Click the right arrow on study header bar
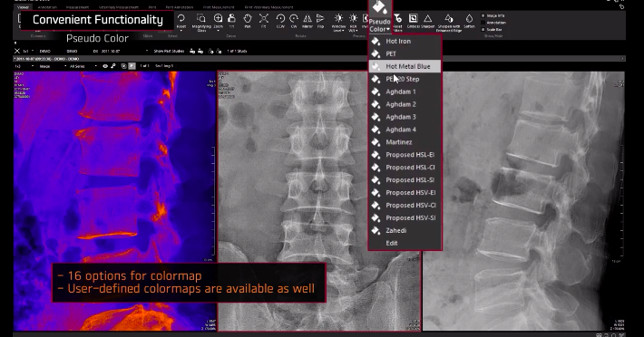Screen dimensions: 644x337 (x=622, y=59)
